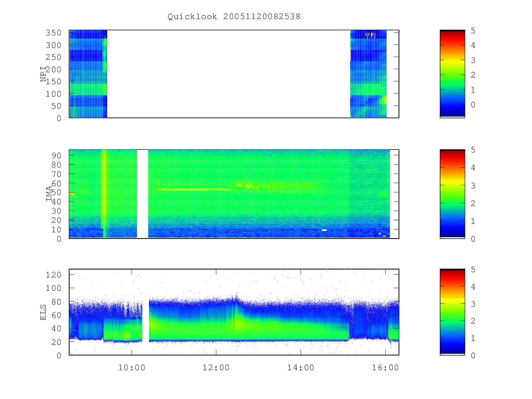This screenshot has width=532, height=399.
Task: Click tick 80 on the ELS axis
Action: tap(57, 301)
